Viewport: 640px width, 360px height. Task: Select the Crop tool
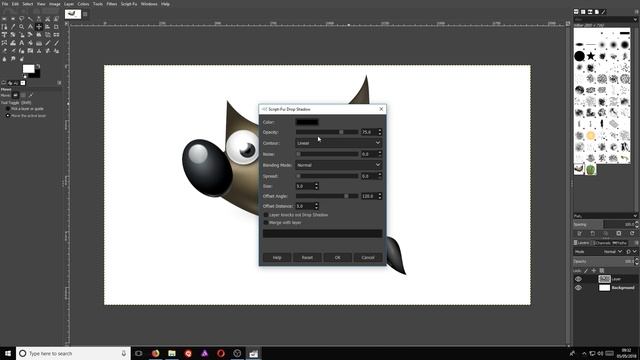[x=56, y=27]
